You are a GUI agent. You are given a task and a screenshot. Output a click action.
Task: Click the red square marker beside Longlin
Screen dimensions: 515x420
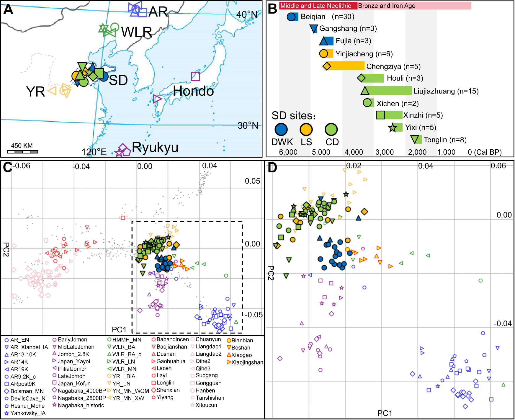(x=153, y=383)
